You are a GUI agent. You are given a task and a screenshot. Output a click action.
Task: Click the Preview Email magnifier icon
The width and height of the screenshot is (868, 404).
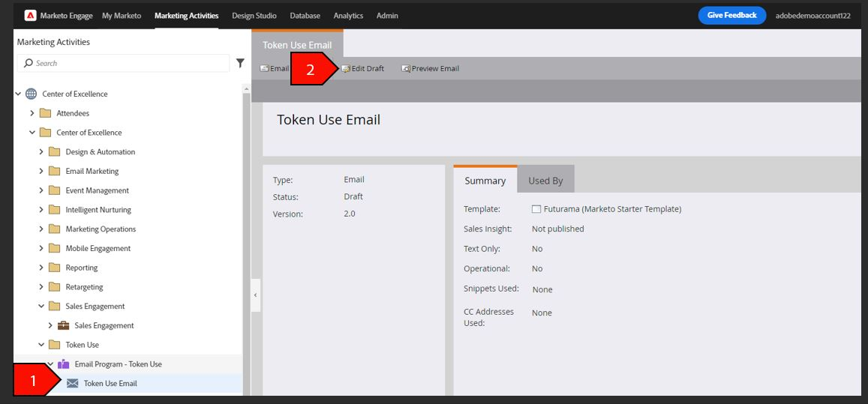(406, 69)
